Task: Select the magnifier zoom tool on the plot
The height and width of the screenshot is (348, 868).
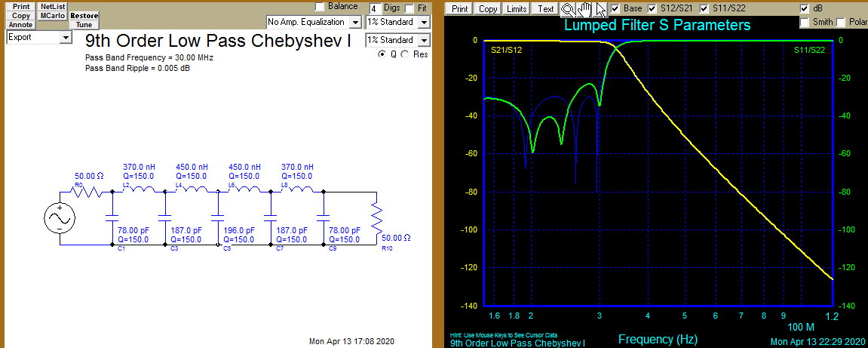Action: point(567,9)
